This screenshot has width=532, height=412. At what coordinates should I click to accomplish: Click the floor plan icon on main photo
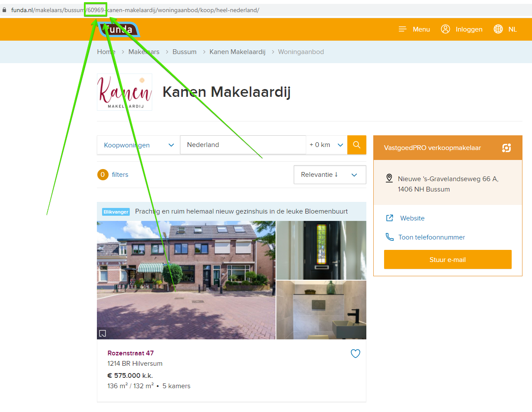click(x=103, y=333)
